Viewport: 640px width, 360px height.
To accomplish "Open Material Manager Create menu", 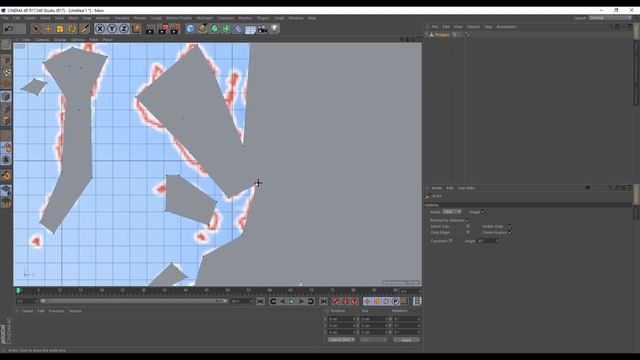I will coord(27,311).
